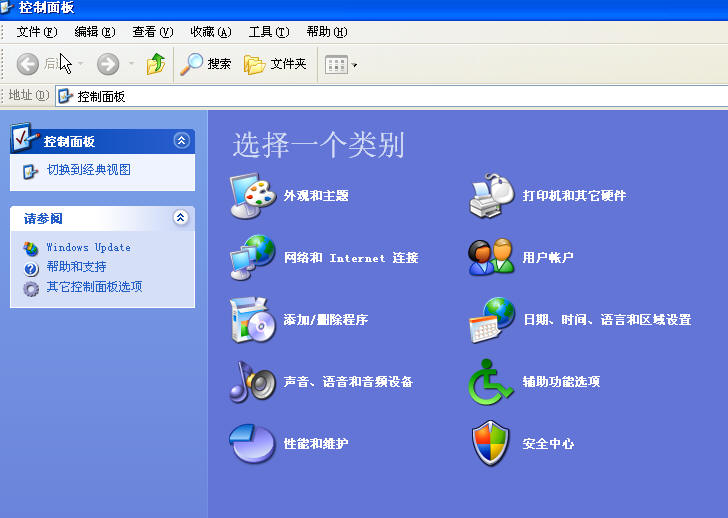
Task: Open the 外观和主题 palette icon
Action: [x=253, y=195]
